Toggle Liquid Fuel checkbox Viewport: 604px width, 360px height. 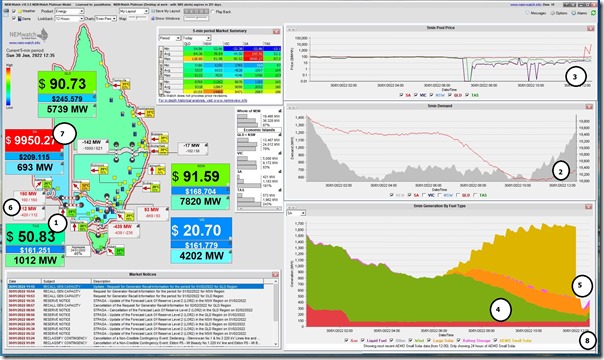point(362,340)
